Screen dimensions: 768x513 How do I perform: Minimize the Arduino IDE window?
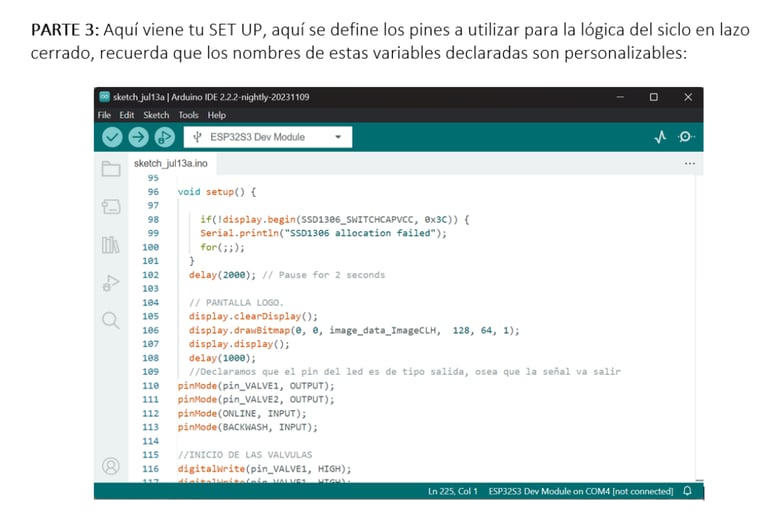(x=620, y=97)
